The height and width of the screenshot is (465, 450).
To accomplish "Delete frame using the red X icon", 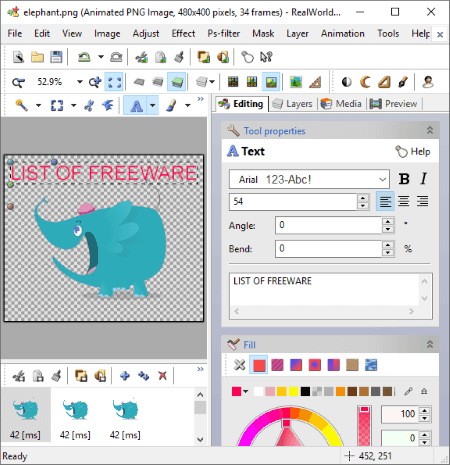I will pyautogui.click(x=162, y=376).
